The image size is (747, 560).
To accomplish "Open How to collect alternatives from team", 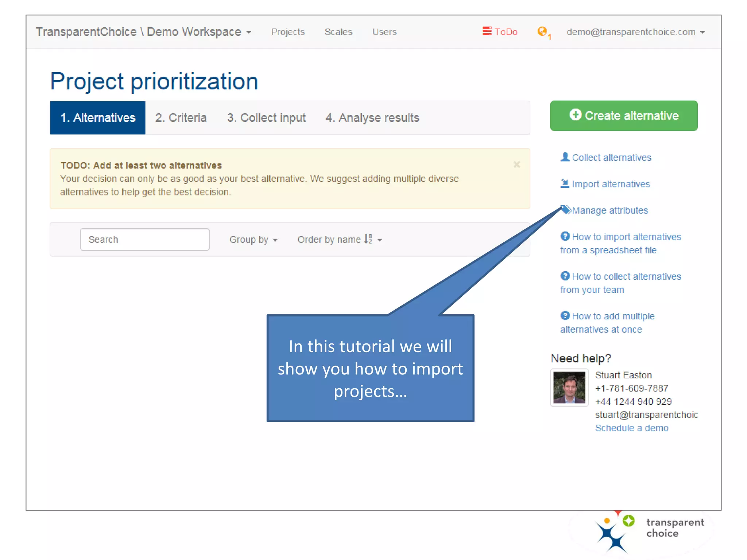I will (x=620, y=283).
